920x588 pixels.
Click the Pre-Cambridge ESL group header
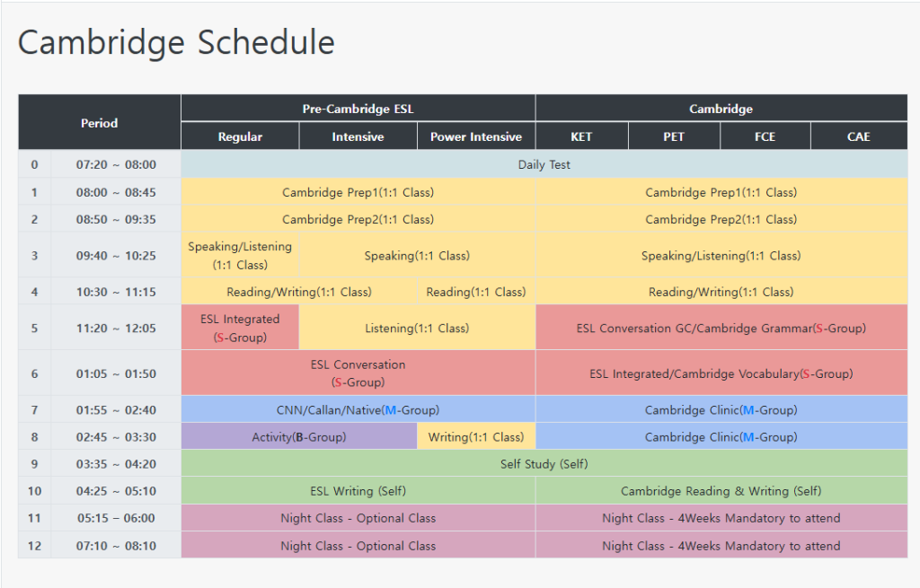[358, 109]
